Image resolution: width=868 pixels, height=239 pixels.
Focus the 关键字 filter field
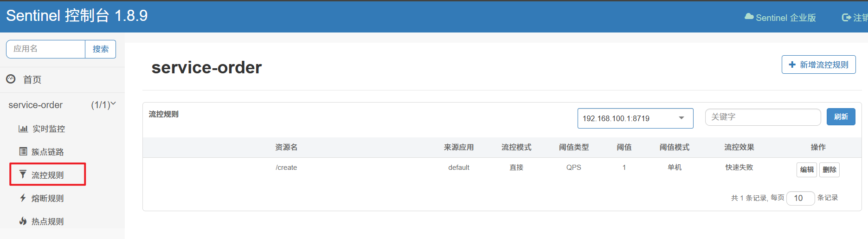pos(763,117)
